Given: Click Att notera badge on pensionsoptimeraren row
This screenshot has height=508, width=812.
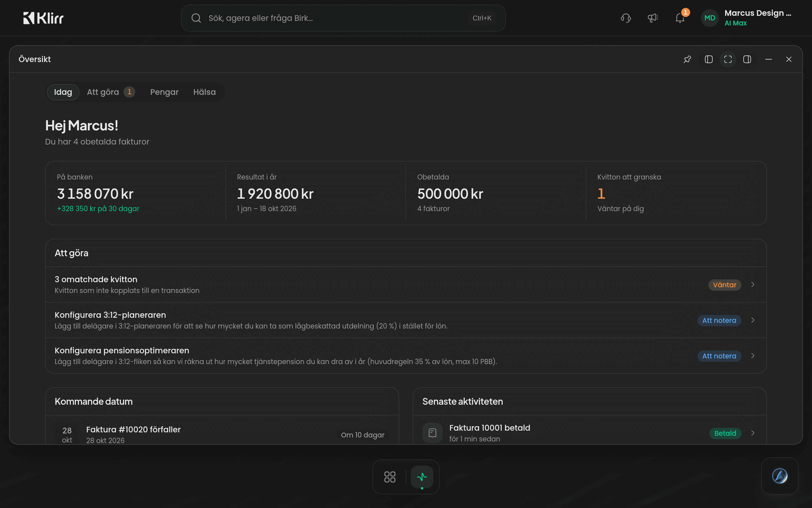Looking at the screenshot, I should [719, 356].
